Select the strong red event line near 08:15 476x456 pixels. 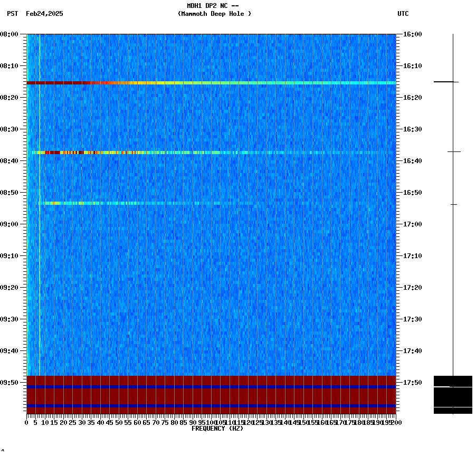158,82
